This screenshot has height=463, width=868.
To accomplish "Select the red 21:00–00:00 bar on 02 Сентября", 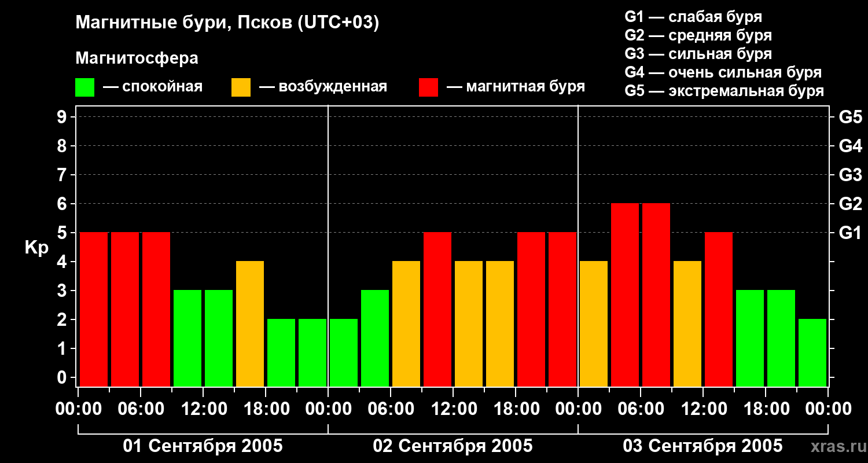I will 562,309.
